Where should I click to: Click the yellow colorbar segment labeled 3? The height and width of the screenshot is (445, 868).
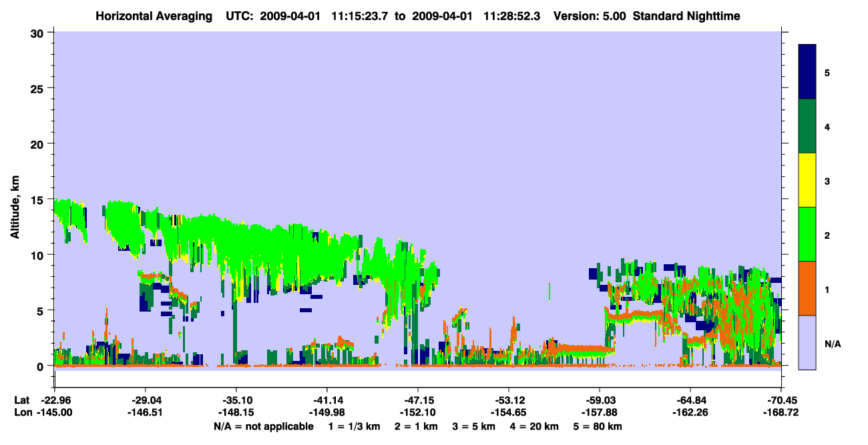click(x=807, y=180)
